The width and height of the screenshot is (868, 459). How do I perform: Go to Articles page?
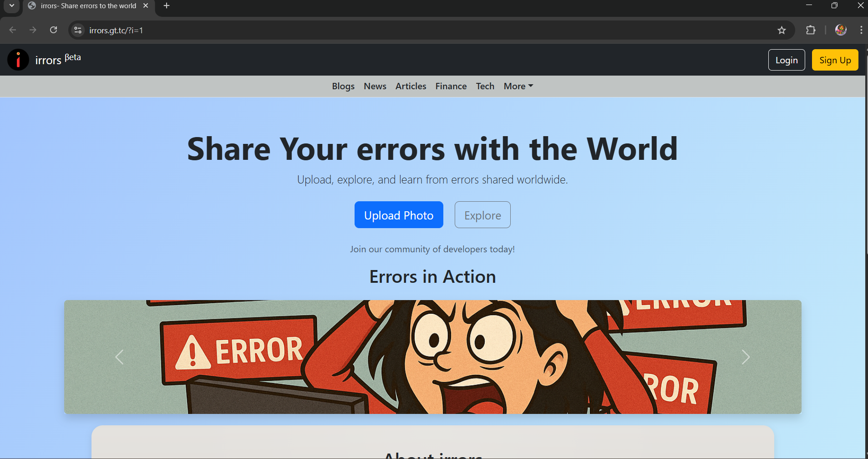411,86
